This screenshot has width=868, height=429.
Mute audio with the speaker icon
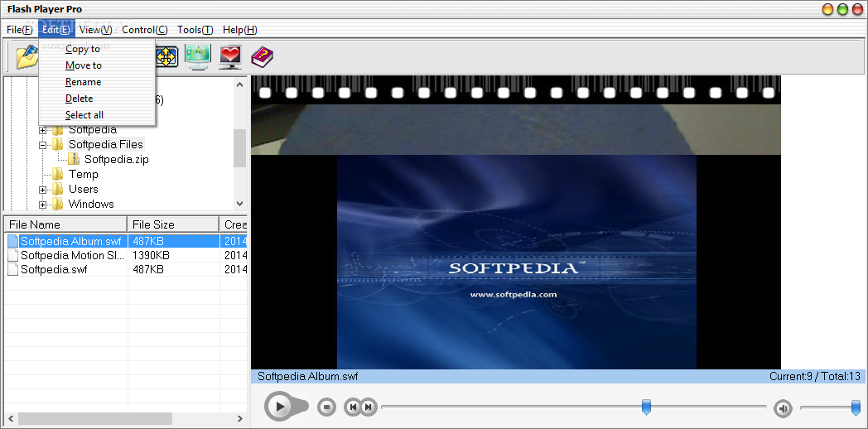[783, 408]
